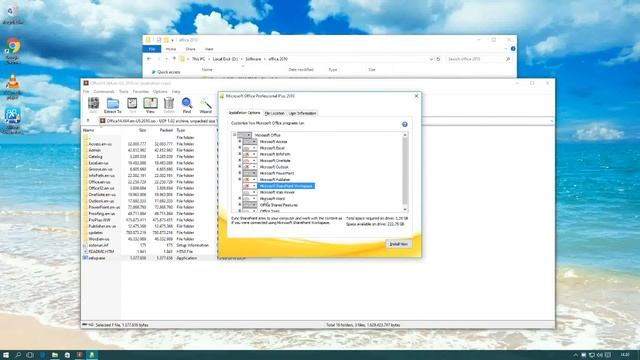The height and width of the screenshot is (360, 640).
Task: Open install state dropdown for Microsoft Excel
Action: (250, 148)
